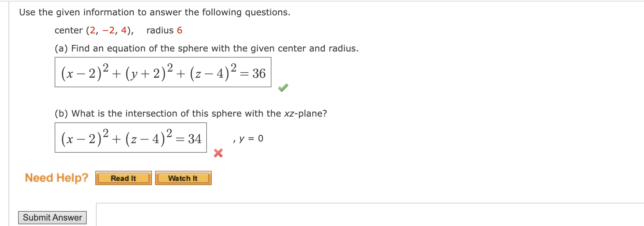The width and height of the screenshot is (644, 226).
Task: Open the Read It help resource
Action: [x=124, y=178]
